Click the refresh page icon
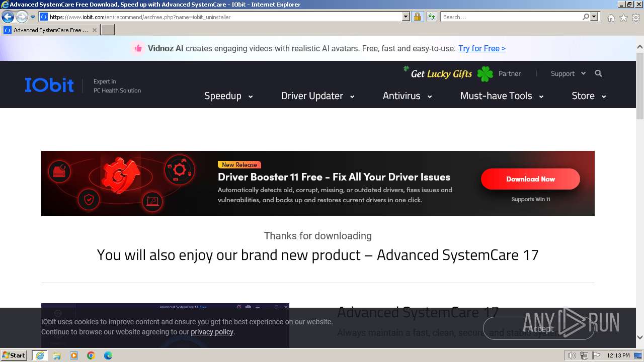 pos(431,17)
